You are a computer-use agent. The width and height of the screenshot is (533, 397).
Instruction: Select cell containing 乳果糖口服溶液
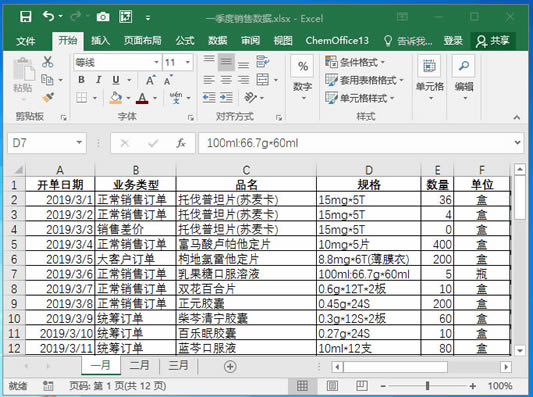246,274
